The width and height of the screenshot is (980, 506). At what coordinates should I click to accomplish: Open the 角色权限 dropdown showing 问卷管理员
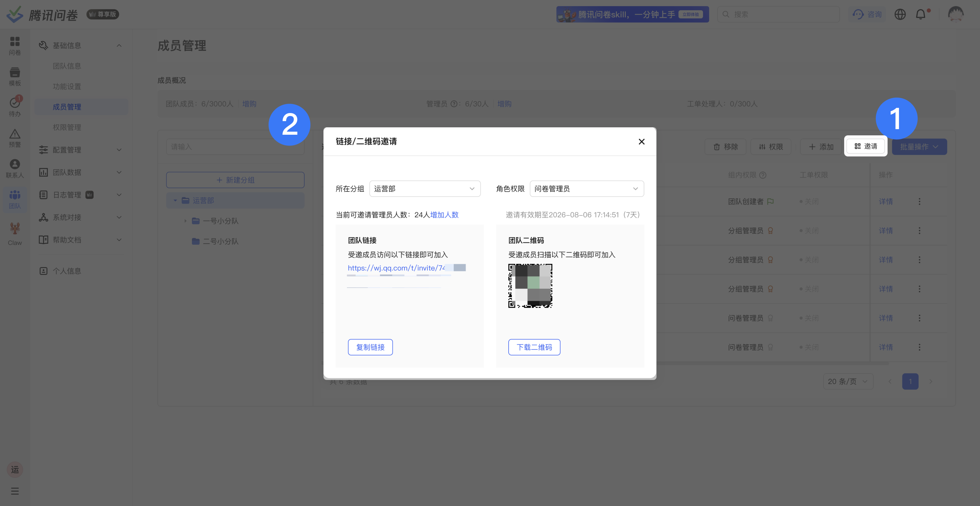click(x=587, y=189)
